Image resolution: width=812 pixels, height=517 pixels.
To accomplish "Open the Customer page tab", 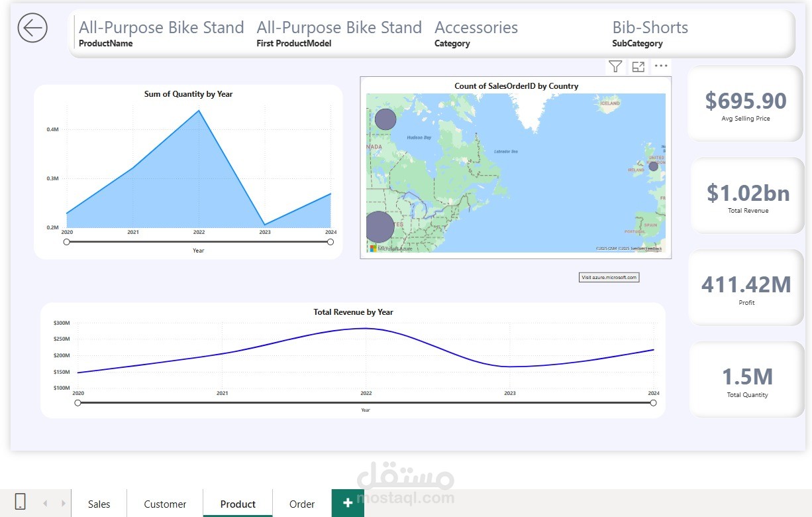I will click(x=165, y=504).
